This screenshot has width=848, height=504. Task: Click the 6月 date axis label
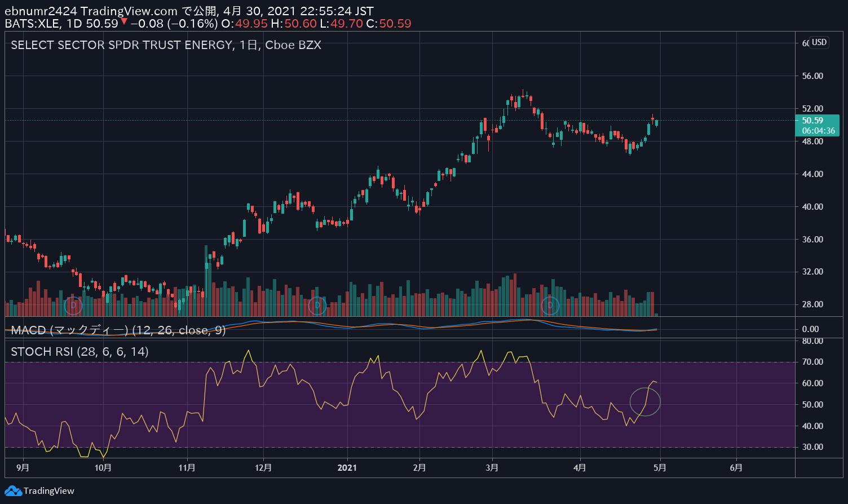[x=736, y=468]
